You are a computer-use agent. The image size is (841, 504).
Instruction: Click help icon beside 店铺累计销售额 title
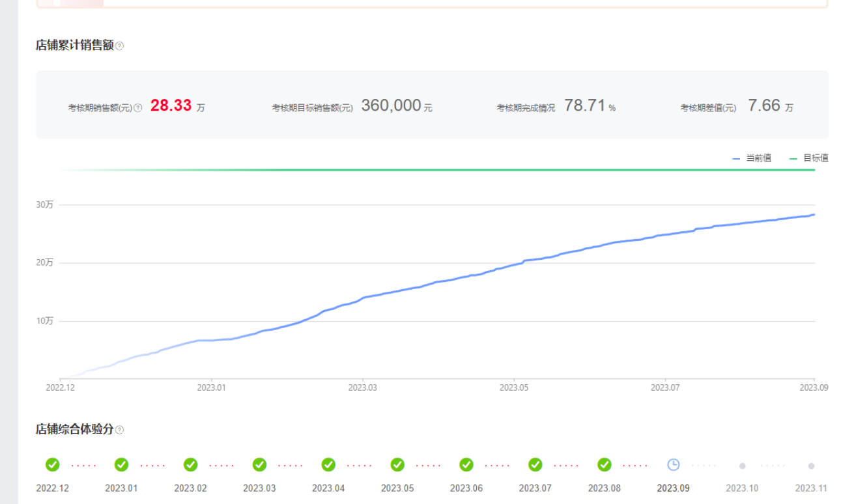120,46
